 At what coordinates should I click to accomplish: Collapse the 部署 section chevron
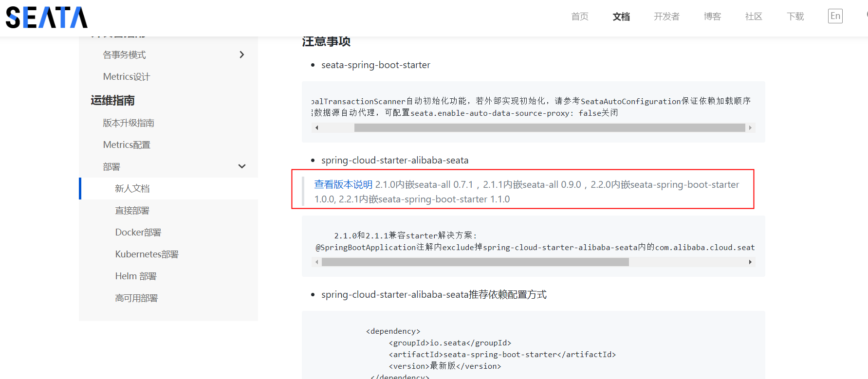242,166
